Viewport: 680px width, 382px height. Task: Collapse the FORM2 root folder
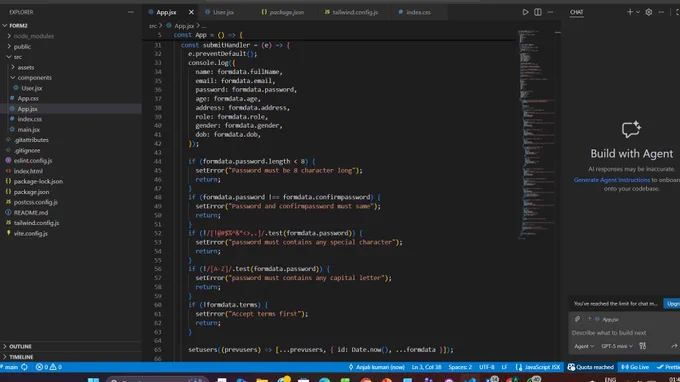pyautogui.click(x=18, y=26)
